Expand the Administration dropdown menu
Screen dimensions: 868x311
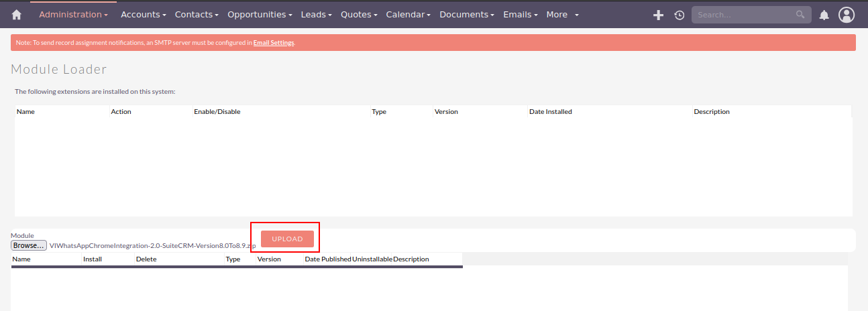[73, 14]
